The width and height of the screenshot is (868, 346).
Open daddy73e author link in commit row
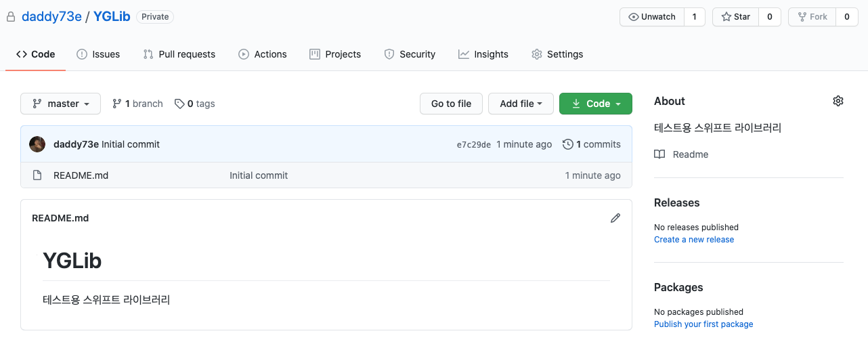(x=76, y=144)
